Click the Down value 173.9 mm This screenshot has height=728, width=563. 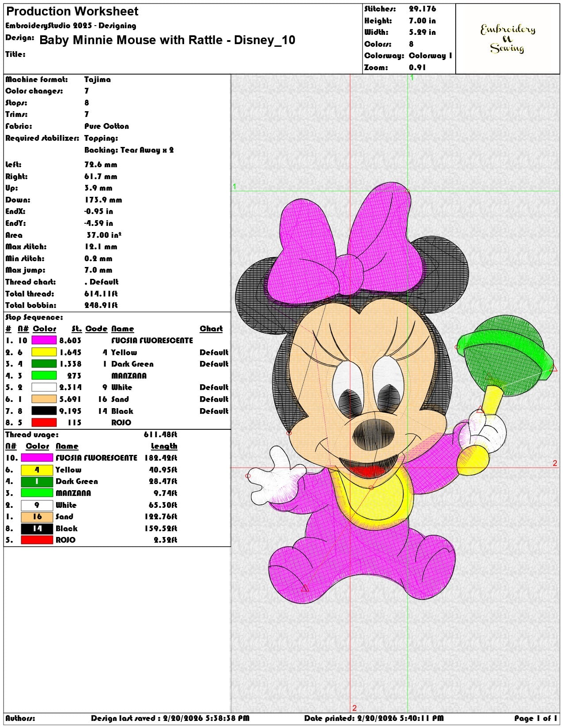point(103,200)
